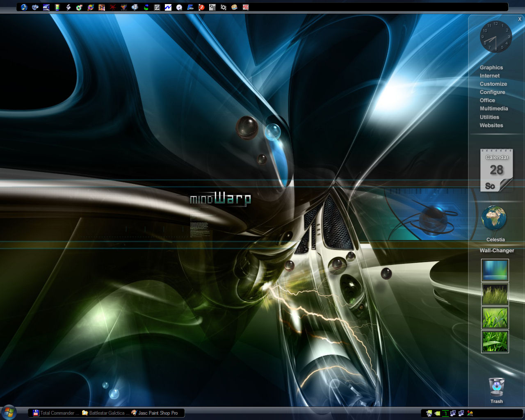The height and width of the screenshot is (420, 525).
Task: Pick the bottom green grass wallpaper thumbnail
Action: pos(495,341)
